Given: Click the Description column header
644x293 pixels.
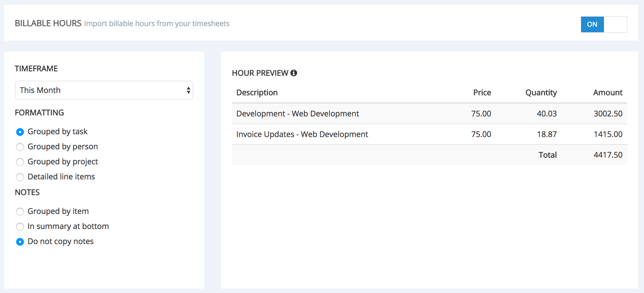Looking at the screenshot, I should tap(257, 93).
